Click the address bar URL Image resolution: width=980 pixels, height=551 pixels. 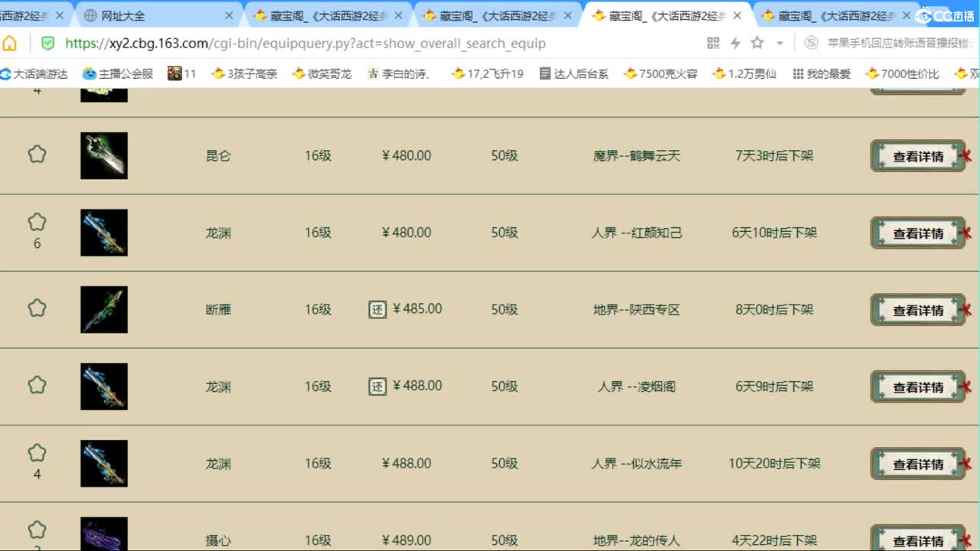[305, 43]
